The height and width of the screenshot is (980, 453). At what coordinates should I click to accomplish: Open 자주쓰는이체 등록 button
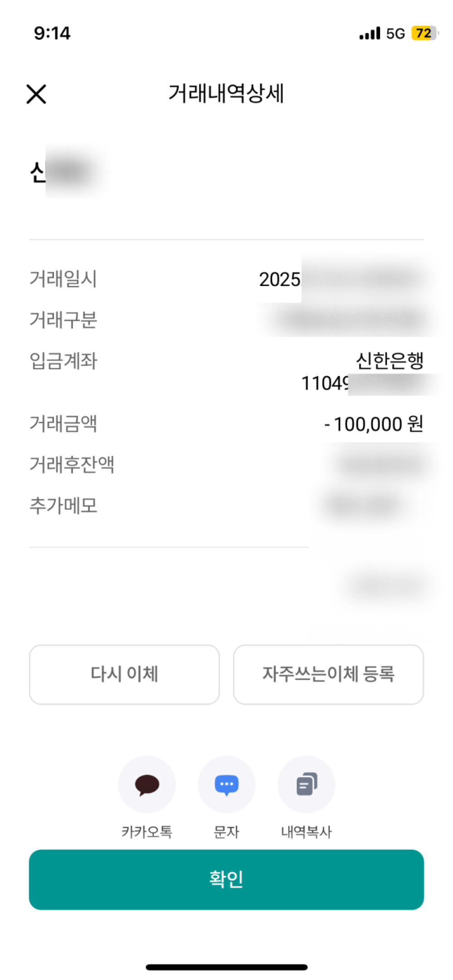pyautogui.click(x=328, y=674)
